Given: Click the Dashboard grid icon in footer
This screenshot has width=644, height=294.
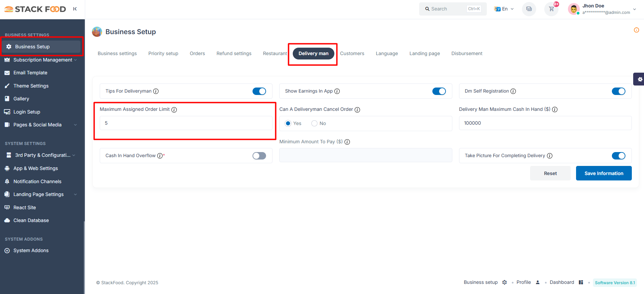Looking at the screenshot, I should click(x=581, y=282).
